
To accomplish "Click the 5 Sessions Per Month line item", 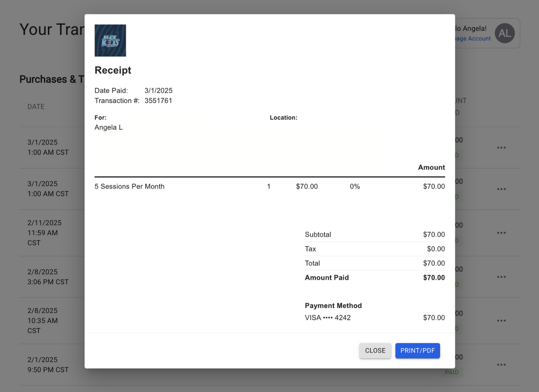I will [x=129, y=186].
